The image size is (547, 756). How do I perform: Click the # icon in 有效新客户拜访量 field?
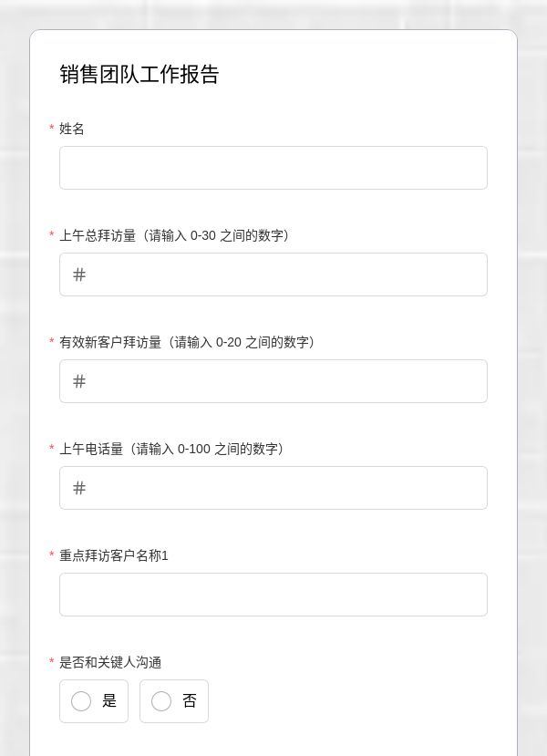click(79, 381)
